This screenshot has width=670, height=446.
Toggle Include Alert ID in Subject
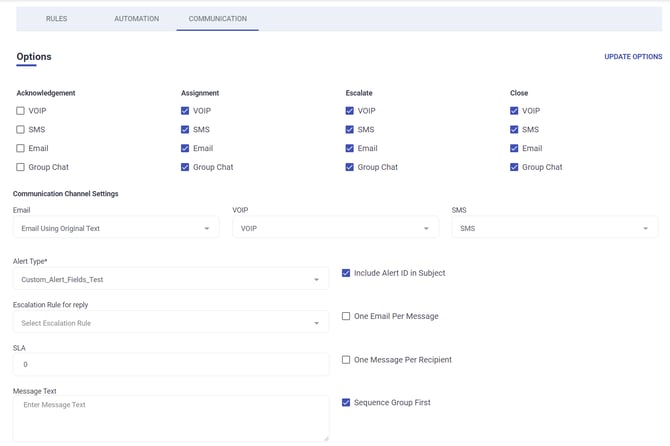346,273
